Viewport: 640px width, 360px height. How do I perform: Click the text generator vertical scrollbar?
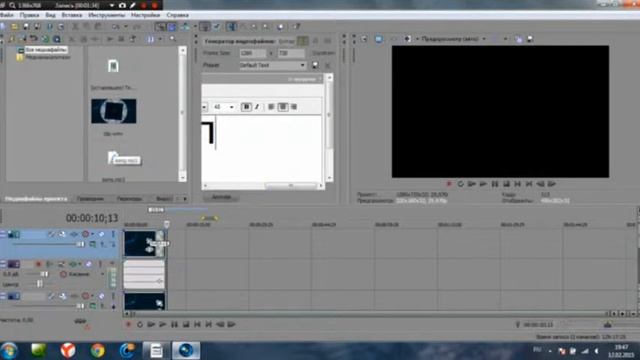(329, 127)
